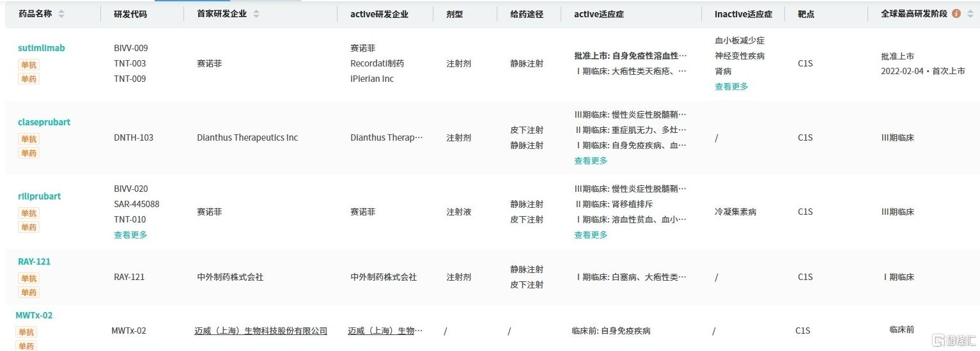
Task: Click 注射液 dosage form in riliprubart row
Action: click(x=458, y=212)
